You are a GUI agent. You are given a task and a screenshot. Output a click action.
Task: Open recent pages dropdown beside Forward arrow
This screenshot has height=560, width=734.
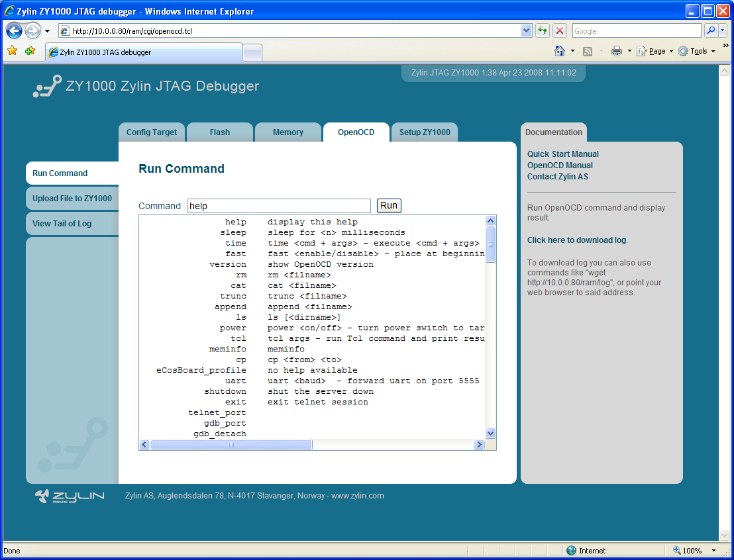pyautogui.click(x=47, y=31)
